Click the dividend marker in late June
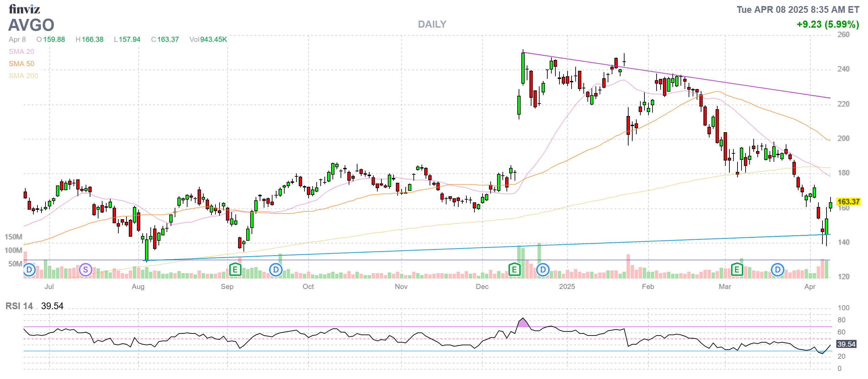The image size is (868, 379). 29,270
